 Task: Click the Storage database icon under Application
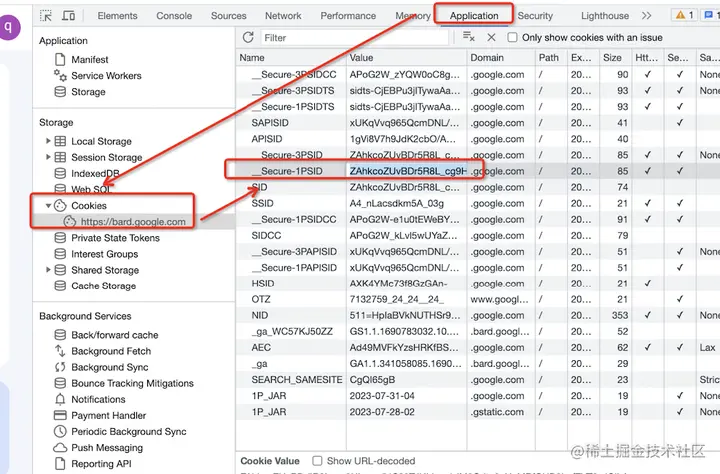click(x=60, y=91)
